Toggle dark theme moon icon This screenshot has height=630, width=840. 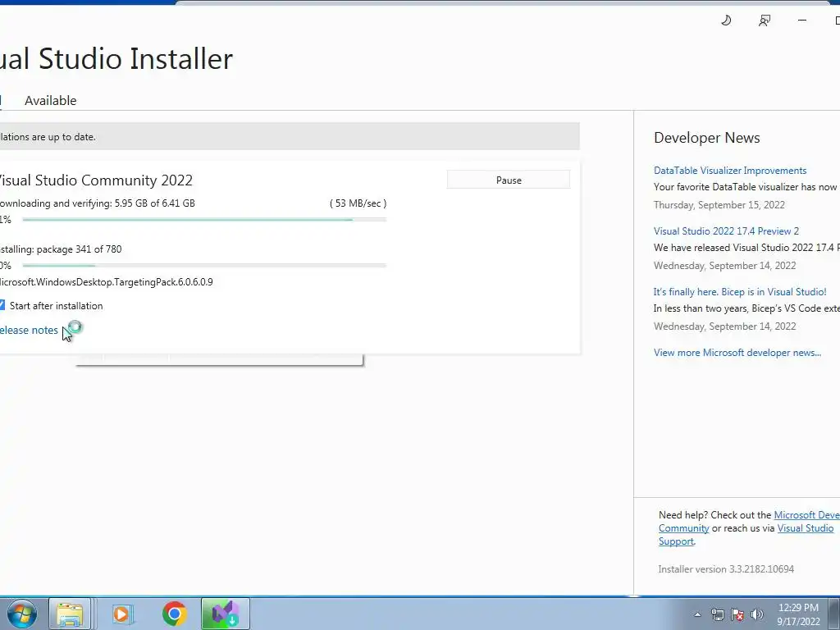pos(726,21)
